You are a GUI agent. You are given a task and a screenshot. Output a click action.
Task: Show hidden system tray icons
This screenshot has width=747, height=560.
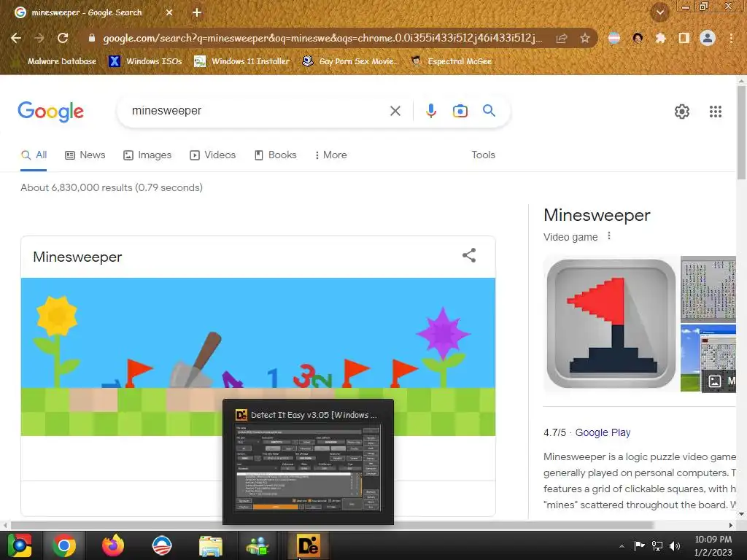622,546
